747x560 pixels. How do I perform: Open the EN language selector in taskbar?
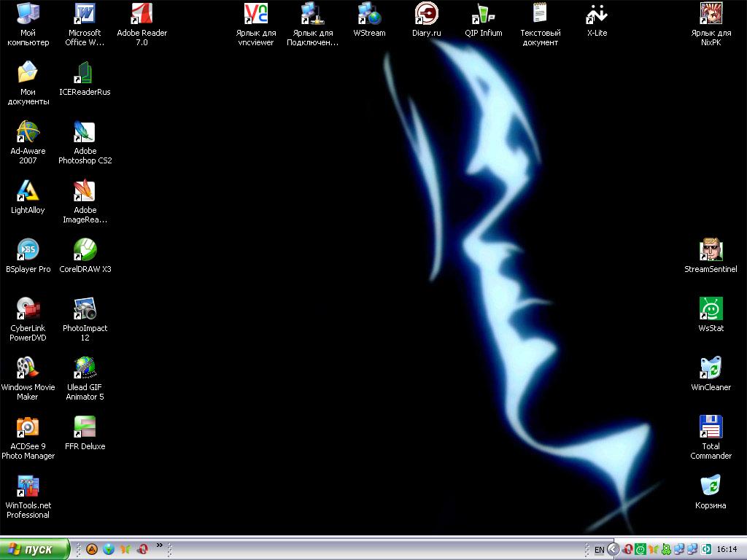point(599,550)
